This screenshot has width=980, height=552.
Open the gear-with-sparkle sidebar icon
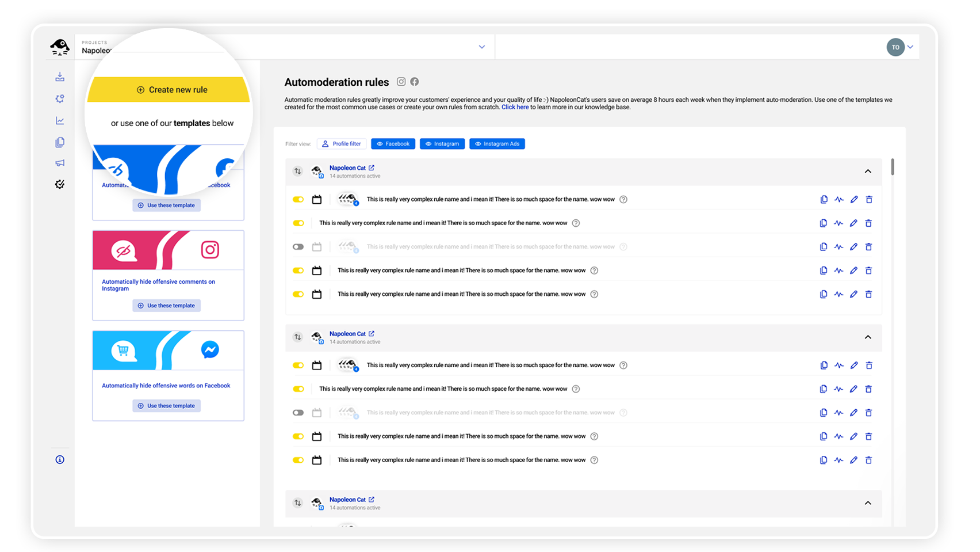[x=60, y=98]
